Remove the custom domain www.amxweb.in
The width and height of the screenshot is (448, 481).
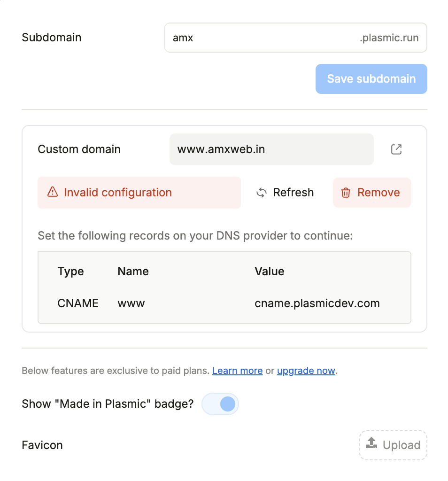pyautogui.click(x=372, y=193)
